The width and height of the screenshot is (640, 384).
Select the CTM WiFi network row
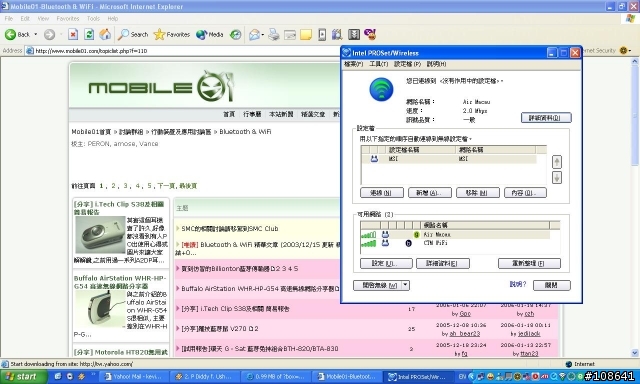[x=455, y=243]
